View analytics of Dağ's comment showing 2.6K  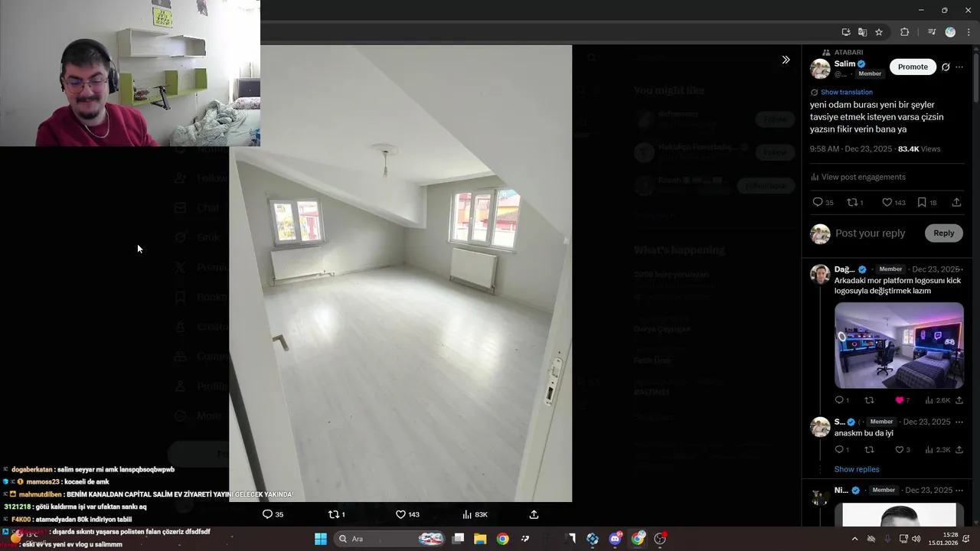pos(937,400)
